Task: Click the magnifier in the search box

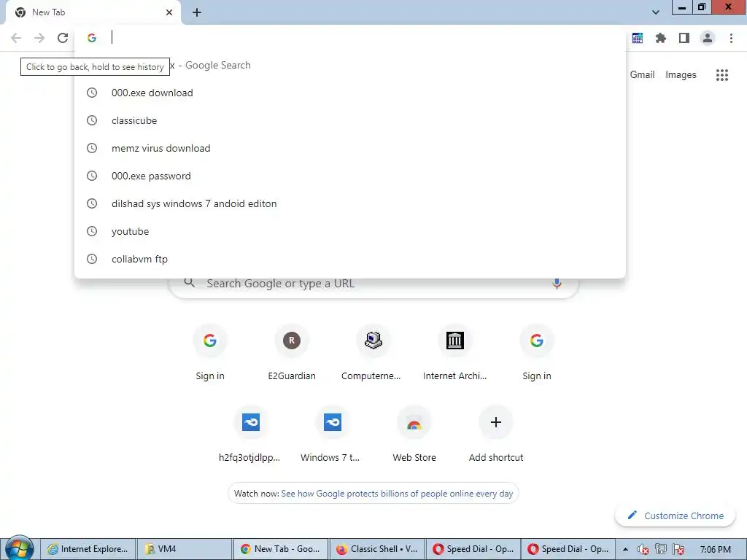Action: [x=190, y=283]
